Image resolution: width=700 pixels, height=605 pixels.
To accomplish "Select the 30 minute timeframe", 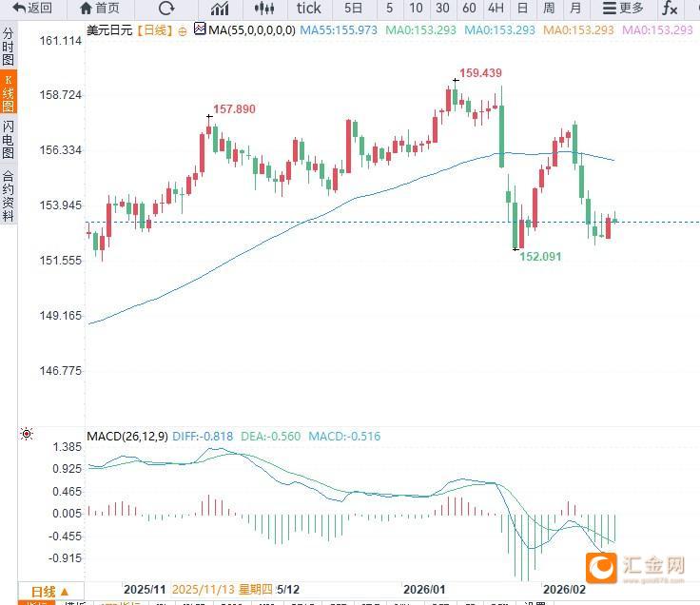I will coord(442,8).
